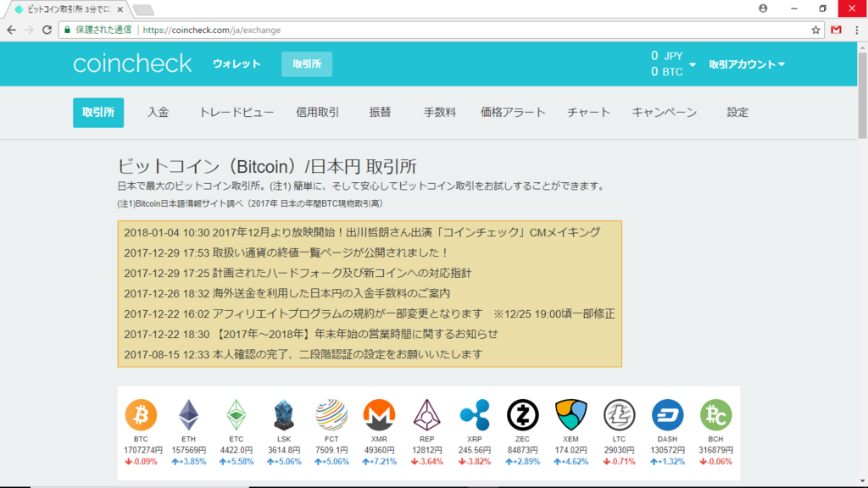Select the BCH Bitcoin Cash icon
This screenshot has height=488, width=868.
[715, 414]
